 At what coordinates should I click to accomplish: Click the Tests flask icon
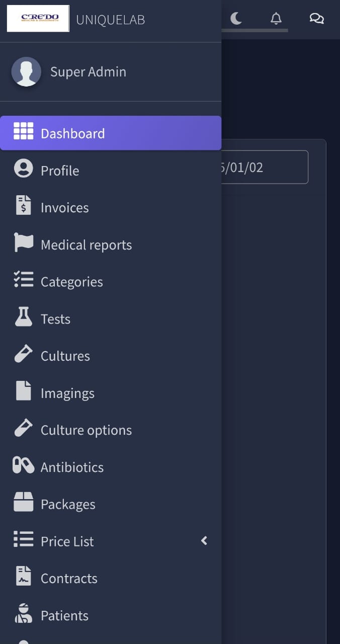[23, 316]
